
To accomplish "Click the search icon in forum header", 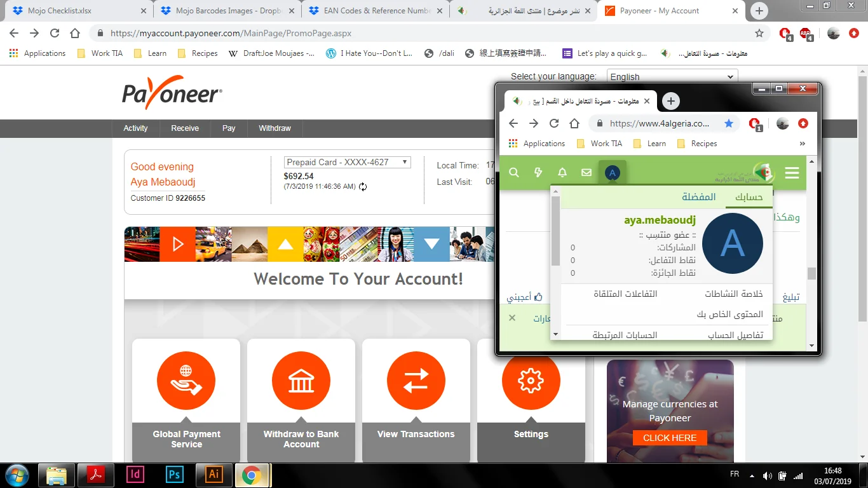I will pyautogui.click(x=514, y=173).
